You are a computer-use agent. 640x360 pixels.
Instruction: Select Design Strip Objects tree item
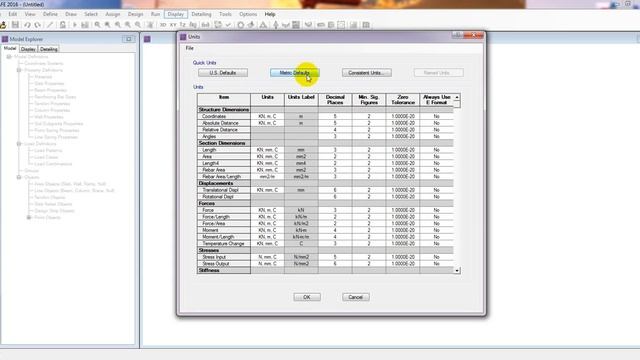(54, 211)
